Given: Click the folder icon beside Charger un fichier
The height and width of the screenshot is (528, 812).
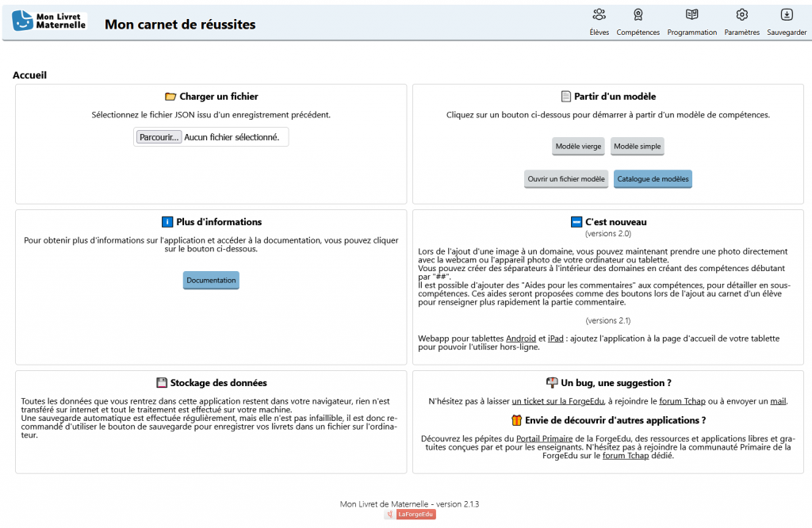Looking at the screenshot, I should tap(170, 97).
